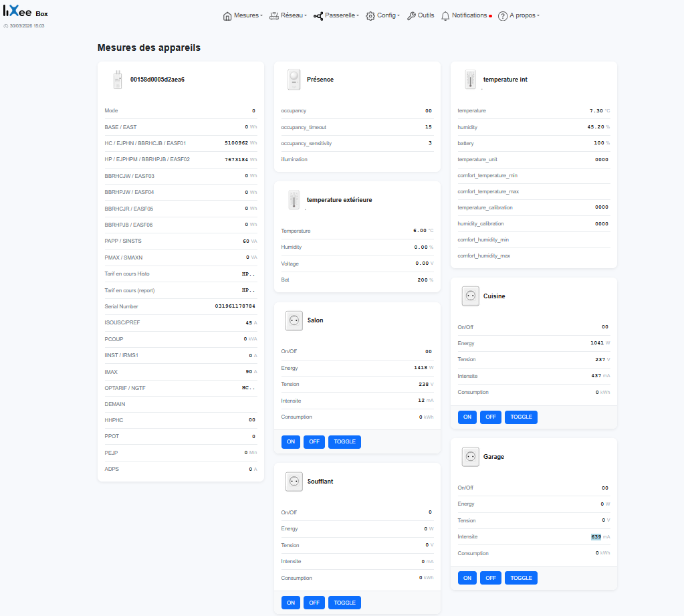Image resolution: width=684 pixels, height=616 pixels.
Task: Expand the Passerelle dropdown
Action: pos(336,15)
